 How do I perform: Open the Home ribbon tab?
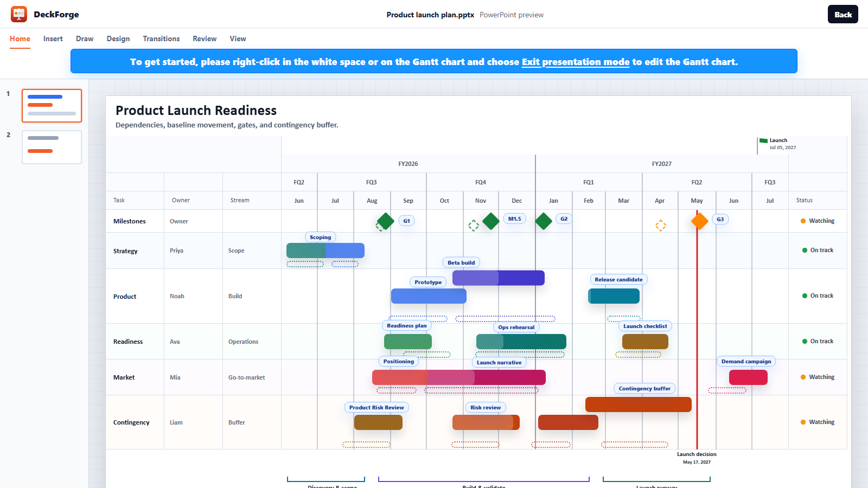[20, 38]
